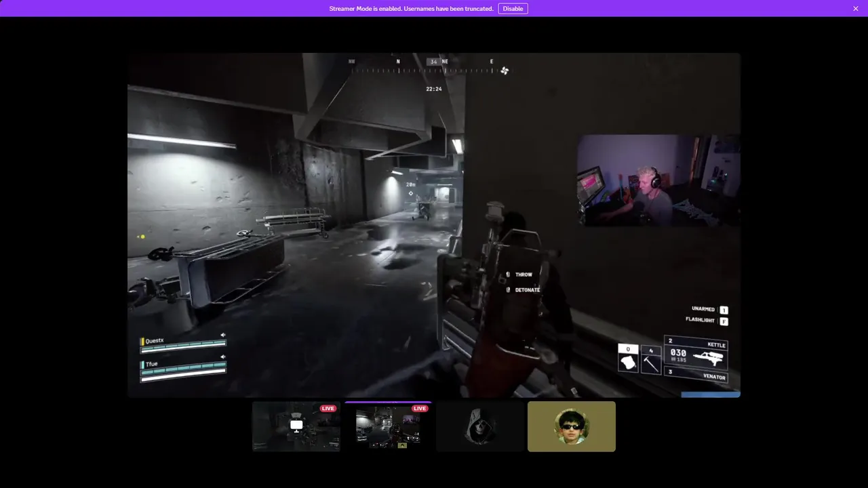Viewport: 868px width, 488px height.
Task: Click the speaker icon beside Tfue
Action: point(223,357)
